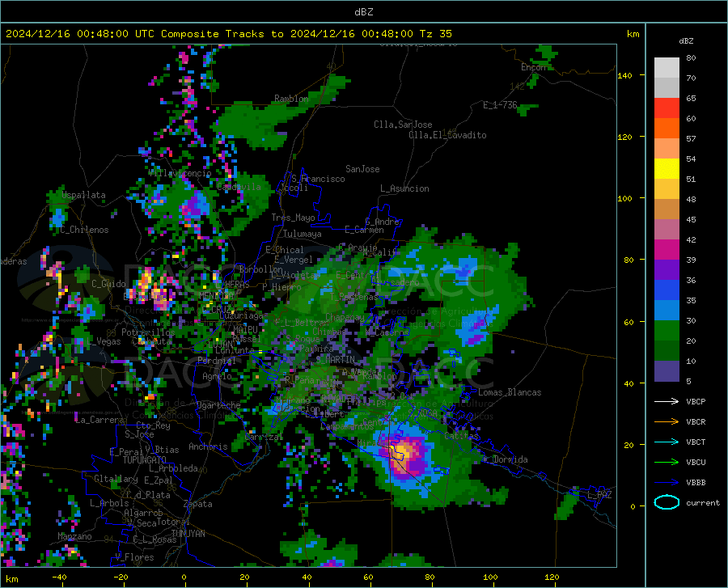Click the 'Tulumaya' map label

302,234
